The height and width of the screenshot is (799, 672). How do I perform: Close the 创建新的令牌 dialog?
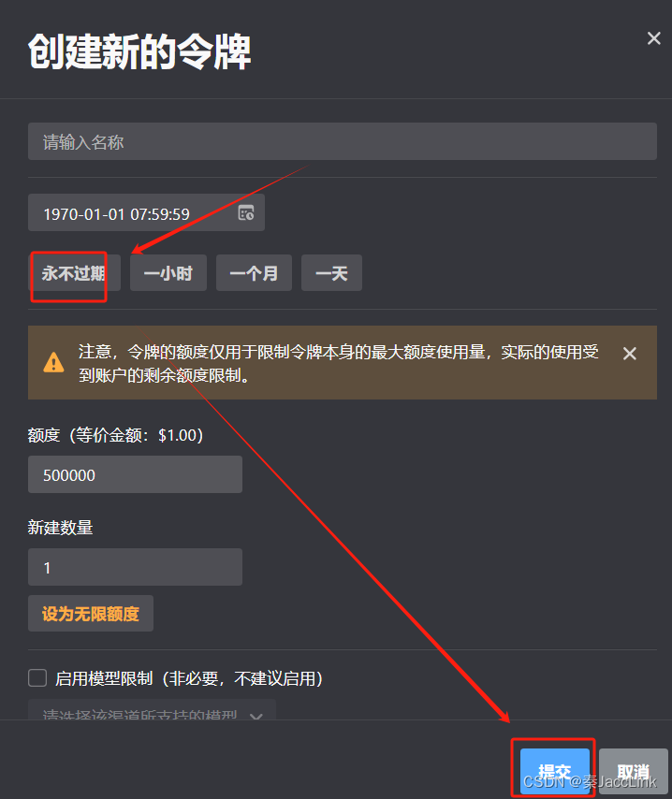pyautogui.click(x=653, y=38)
